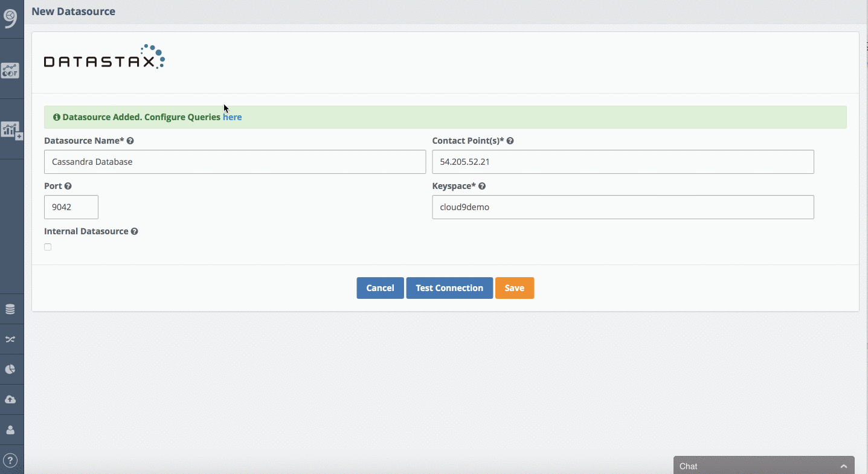Open the analytics charts sidebar icon
Image resolution: width=868 pixels, height=474 pixels.
[x=10, y=71]
